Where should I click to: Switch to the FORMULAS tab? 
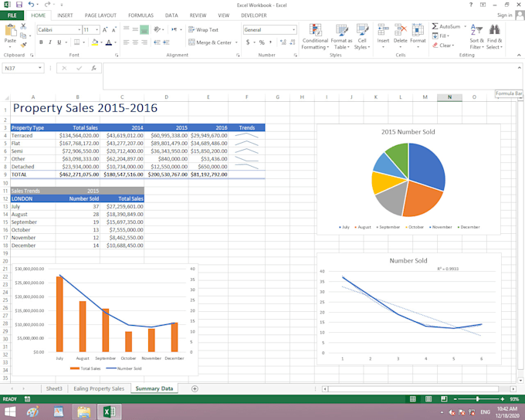point(141,15)
